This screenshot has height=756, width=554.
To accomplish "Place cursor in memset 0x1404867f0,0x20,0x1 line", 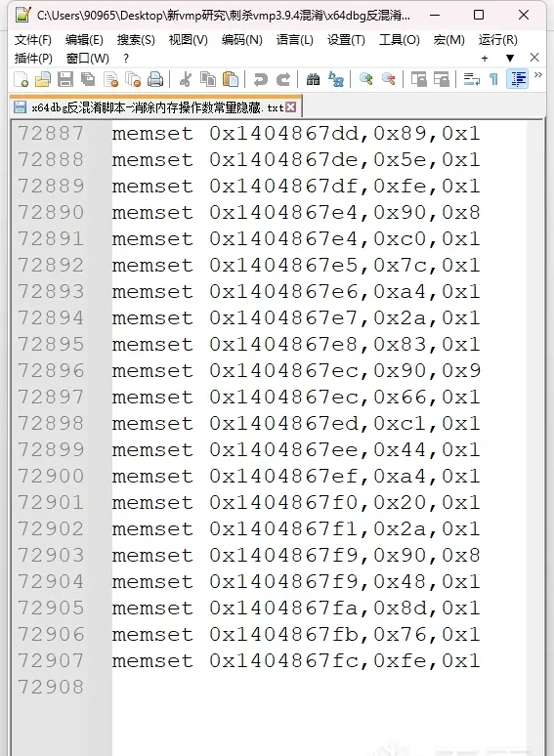I will click(x=296, y=502).
